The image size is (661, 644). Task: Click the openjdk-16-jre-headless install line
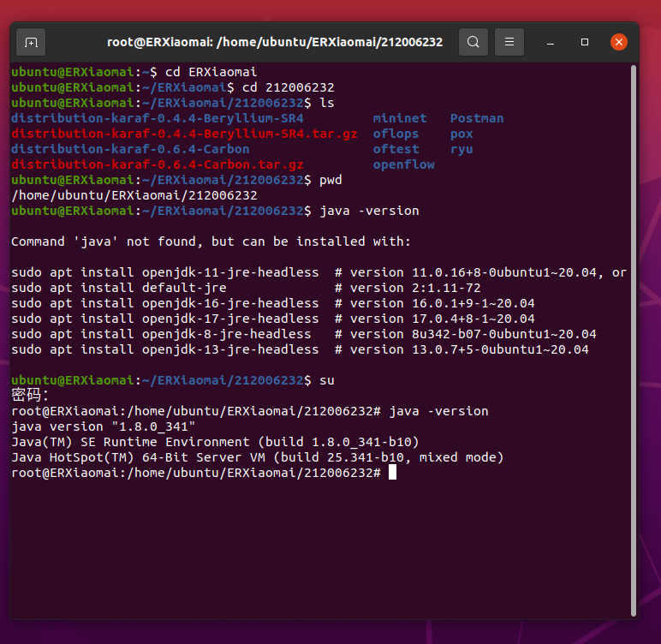point(273,303)
